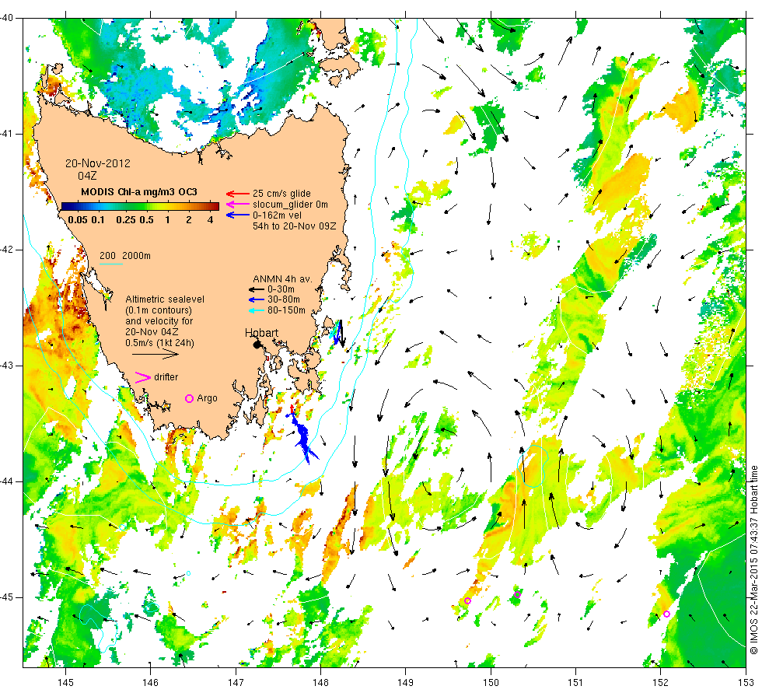762x700 pixels.
Task: Click the magenta drifter legend arrowhead
Action: coord(143,378)
